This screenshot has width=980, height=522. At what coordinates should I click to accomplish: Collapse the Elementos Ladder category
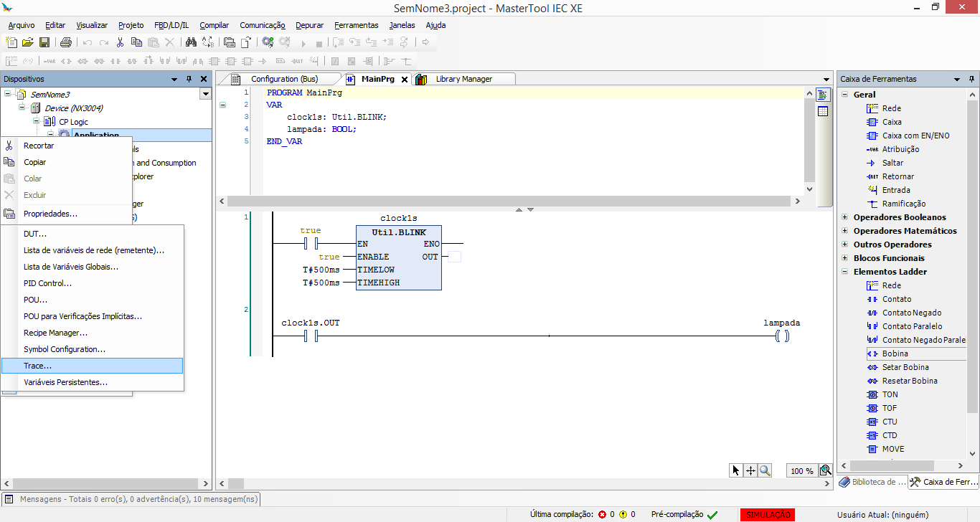click(x=845, y=272)
